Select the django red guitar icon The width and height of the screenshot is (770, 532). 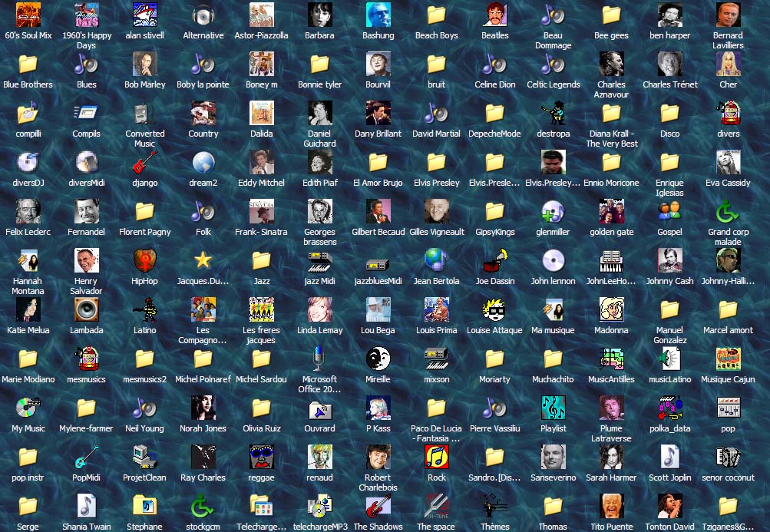point(145,162)
